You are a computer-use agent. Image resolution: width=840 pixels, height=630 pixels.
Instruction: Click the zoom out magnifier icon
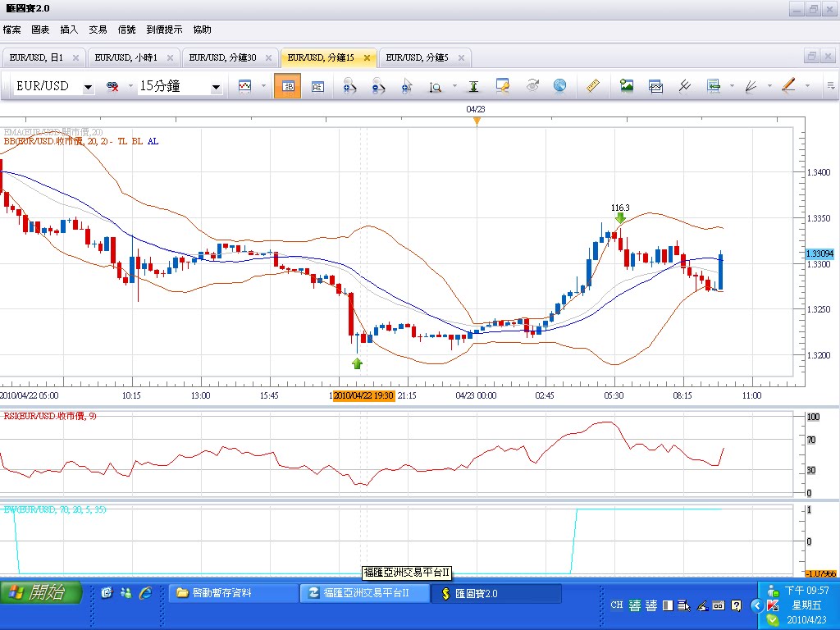coord(378,85)
